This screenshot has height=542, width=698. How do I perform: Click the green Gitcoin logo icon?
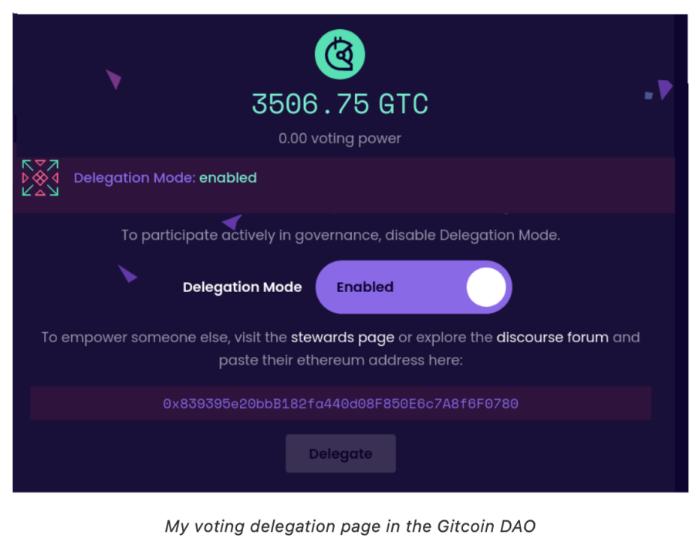pyautogui.click(x=340, y=54)
